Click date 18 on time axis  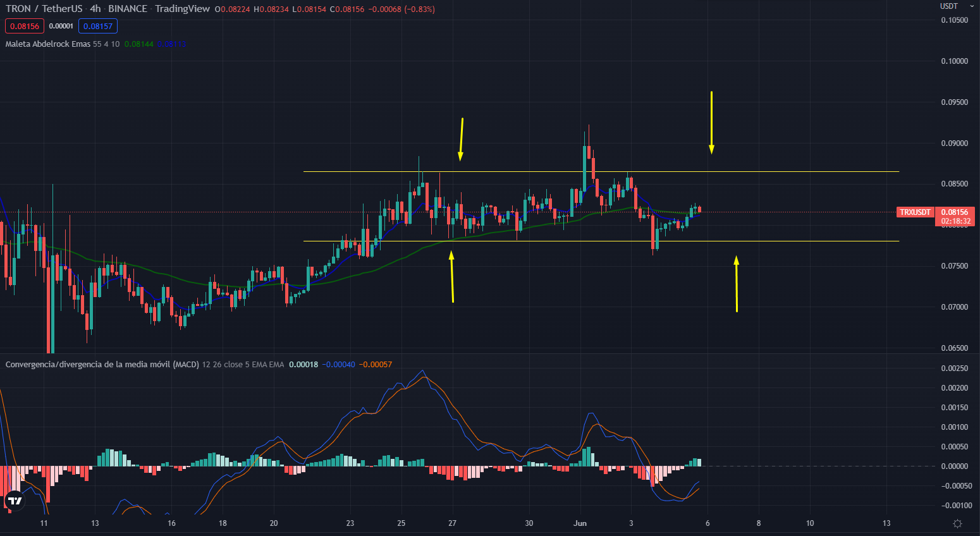coord(223,523)
